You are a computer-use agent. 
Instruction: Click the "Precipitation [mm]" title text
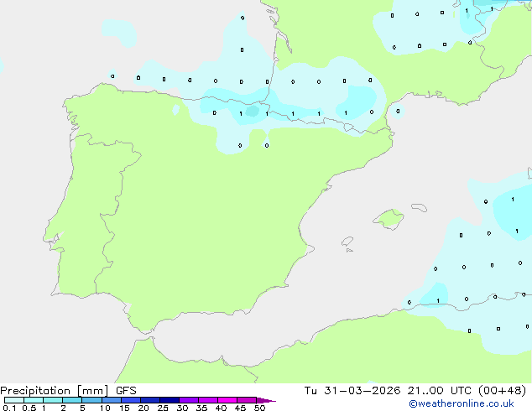pos(55,391)
